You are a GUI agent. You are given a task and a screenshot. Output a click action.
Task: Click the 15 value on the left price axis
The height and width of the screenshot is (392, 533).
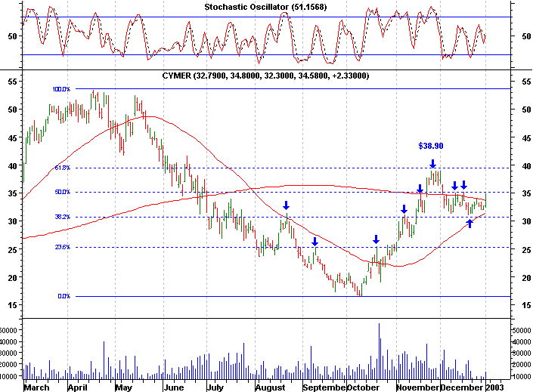(12, 305)
